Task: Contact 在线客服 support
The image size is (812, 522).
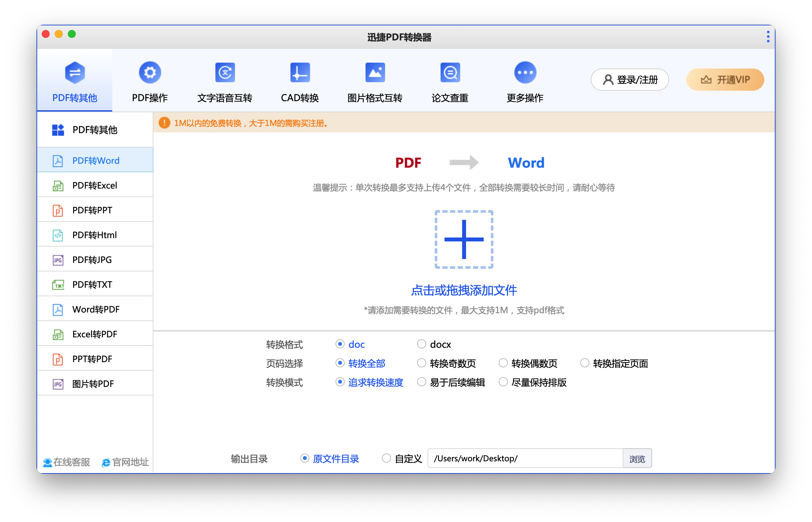Action: 66,462
